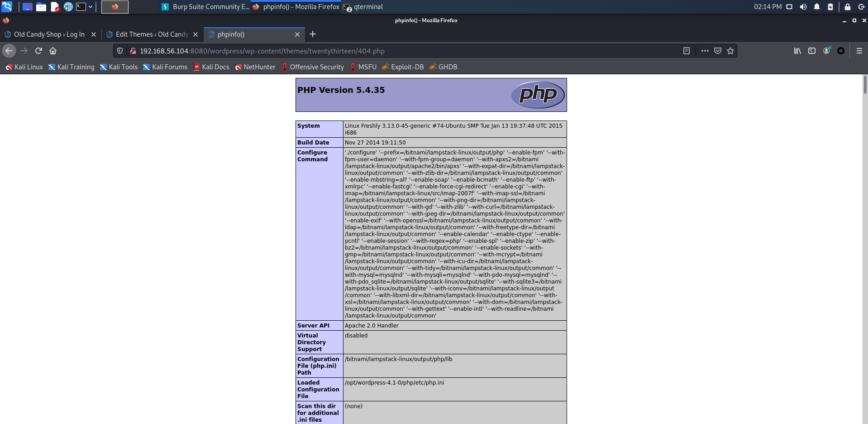Screen dimensions: 868x424
Task: Open Firefox account icon
Action: click(x=826, y=51)
